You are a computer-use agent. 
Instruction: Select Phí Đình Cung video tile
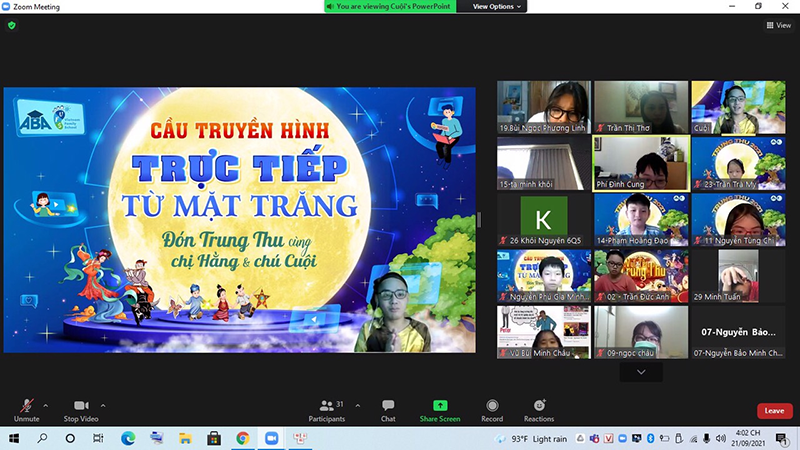(641, 163)
